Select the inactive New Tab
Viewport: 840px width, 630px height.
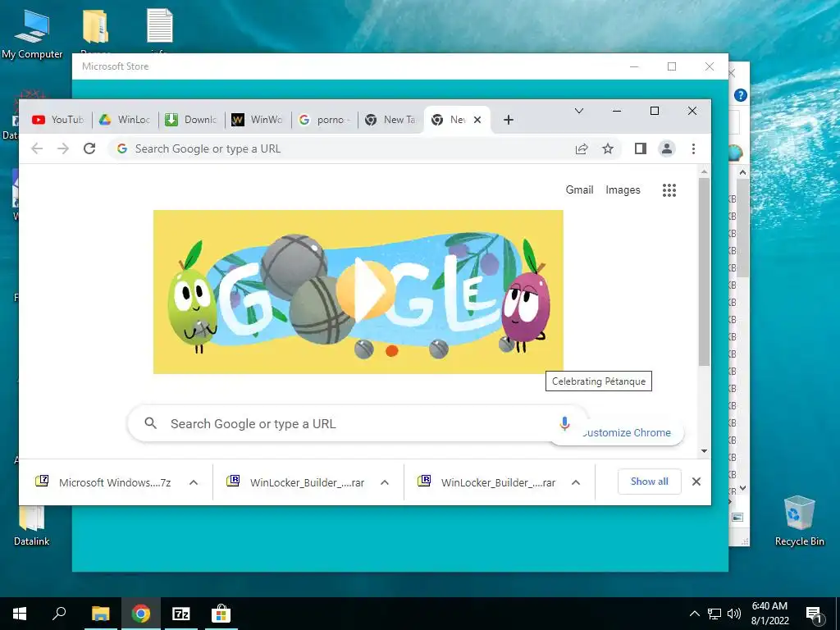click(x=390, y=120)
